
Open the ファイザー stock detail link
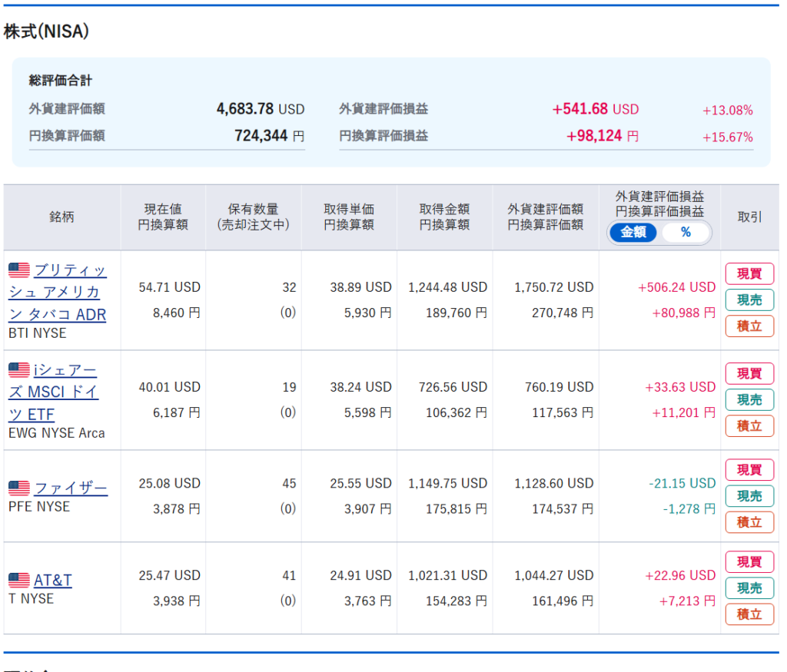[71, 488]
